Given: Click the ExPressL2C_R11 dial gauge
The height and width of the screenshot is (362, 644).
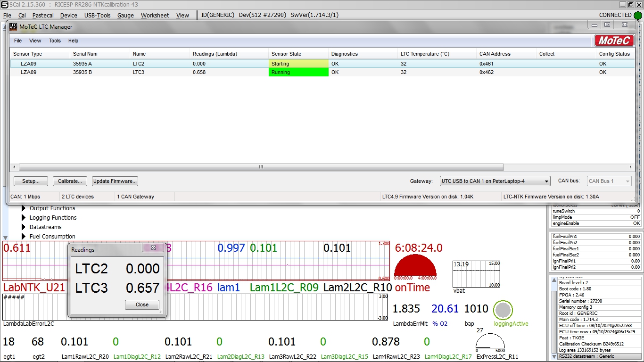Looking at the screenshot, I should (490, 343).
